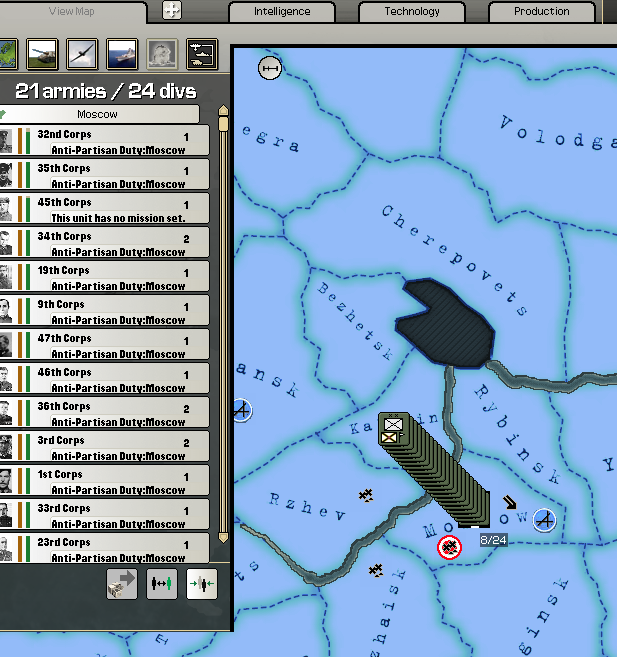Click the split army button
Image resolution: width=617 pixels, height=657 pixels.
162,584
